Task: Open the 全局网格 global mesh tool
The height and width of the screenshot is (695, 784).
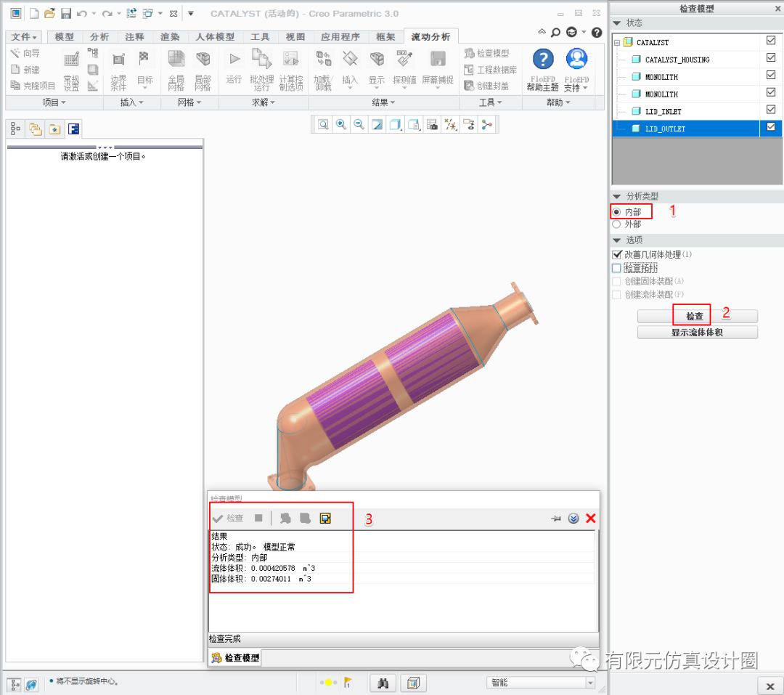Action: coord(176,69)
